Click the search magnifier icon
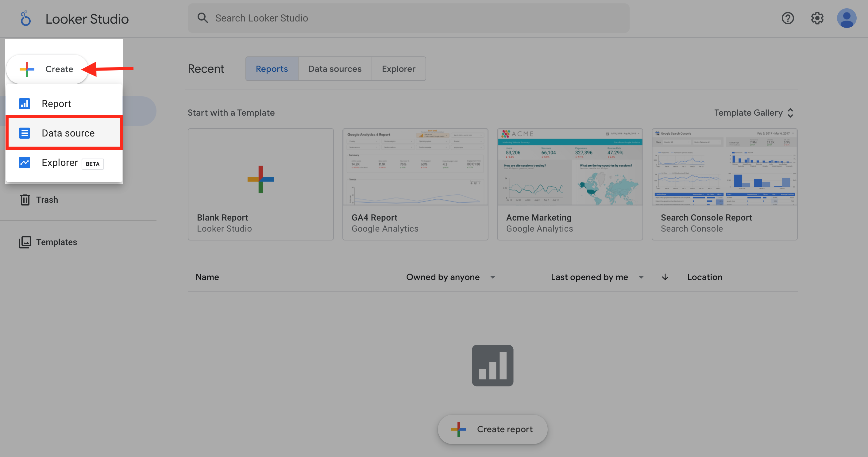Viewport: 868px width, 457px height. click(x=203, y=18)
